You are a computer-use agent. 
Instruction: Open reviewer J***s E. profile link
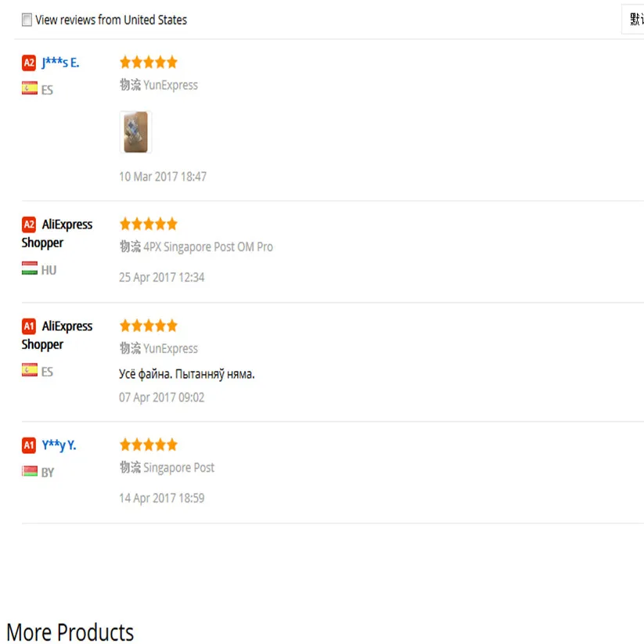pos(60,63)
